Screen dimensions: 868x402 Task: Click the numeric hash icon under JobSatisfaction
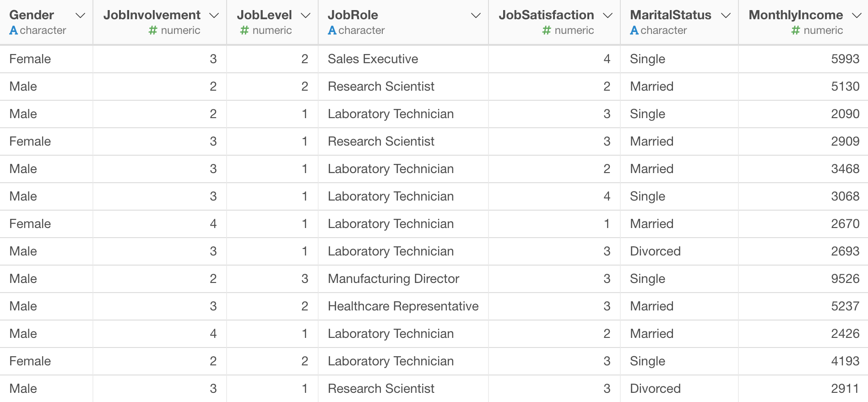point(547,31)
